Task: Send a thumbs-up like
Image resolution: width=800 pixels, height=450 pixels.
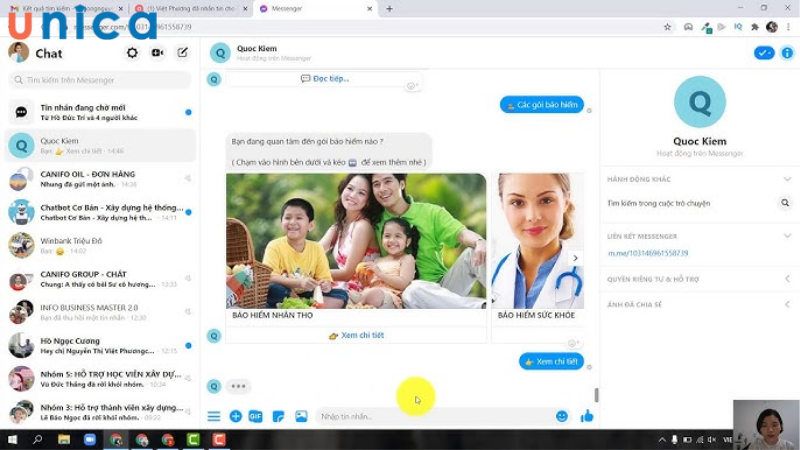Action: click(587, 416)
